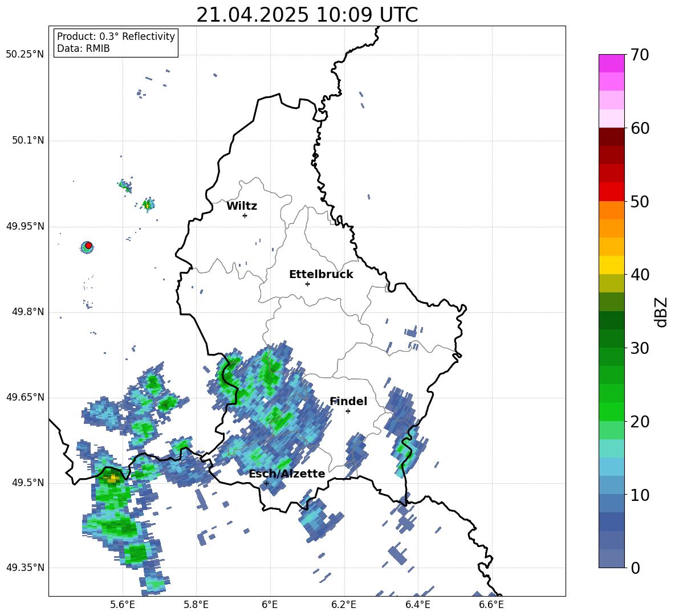675x616 pixels.
Task: Click the "Data: RMIB" text
Action: click(83, 48)
